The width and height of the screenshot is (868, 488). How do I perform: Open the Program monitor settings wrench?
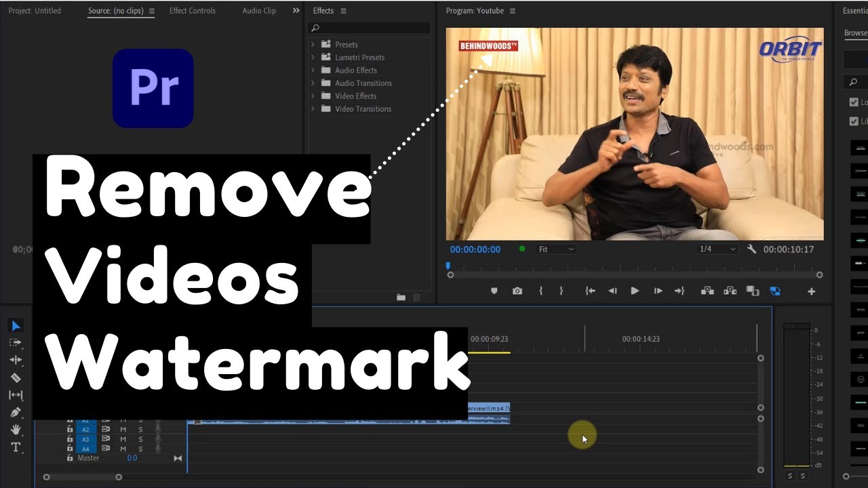pos(752,249)
